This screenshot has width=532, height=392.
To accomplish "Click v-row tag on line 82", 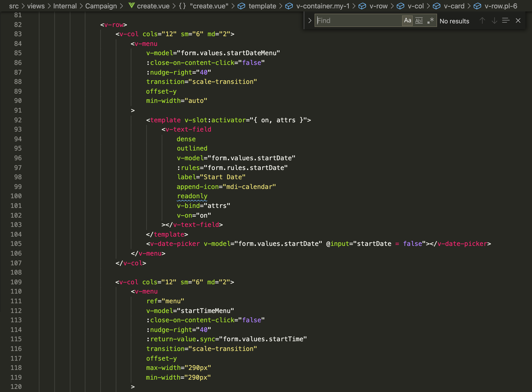I will tap(114, 25).
